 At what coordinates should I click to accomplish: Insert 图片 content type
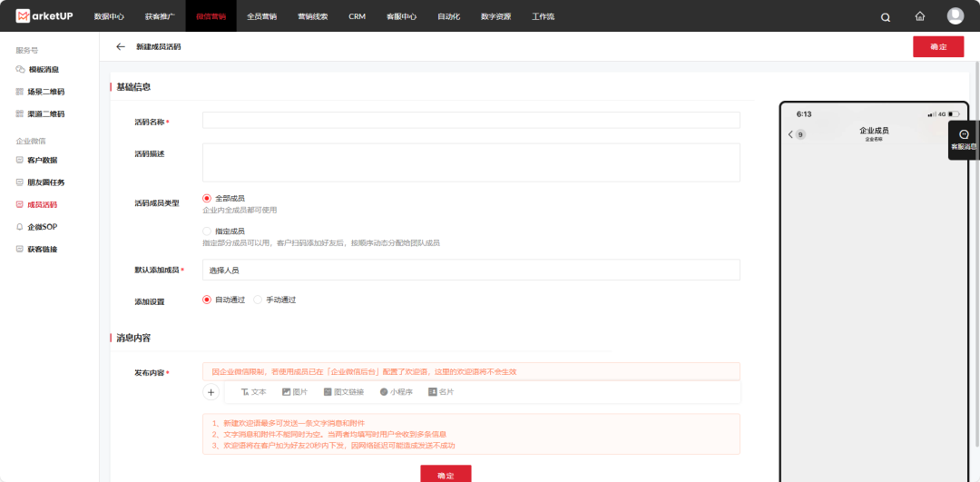pyautogui.click(x=295, y=392)
